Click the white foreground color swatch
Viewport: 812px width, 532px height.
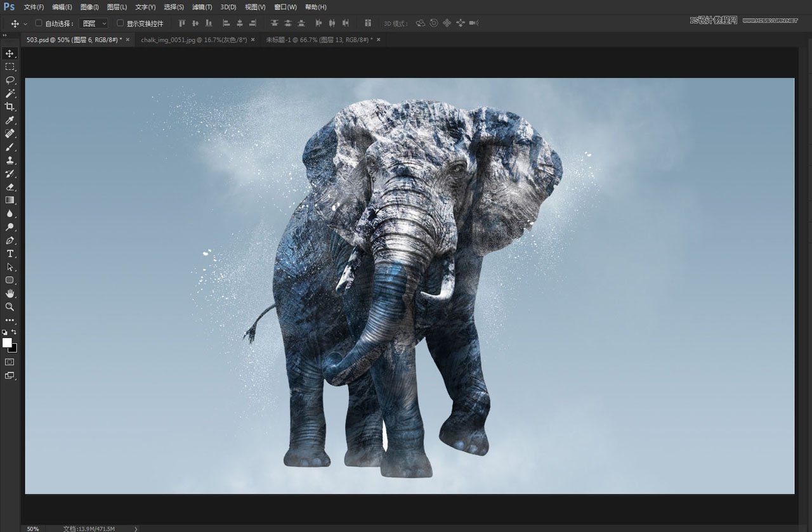tap(6, 342)
